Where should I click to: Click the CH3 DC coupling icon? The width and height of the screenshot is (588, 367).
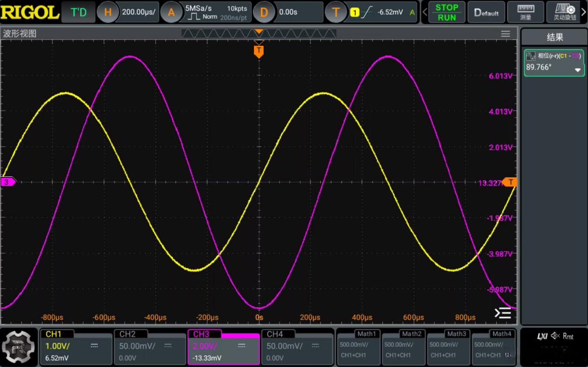pyautogui.click(x=242, y=346)
